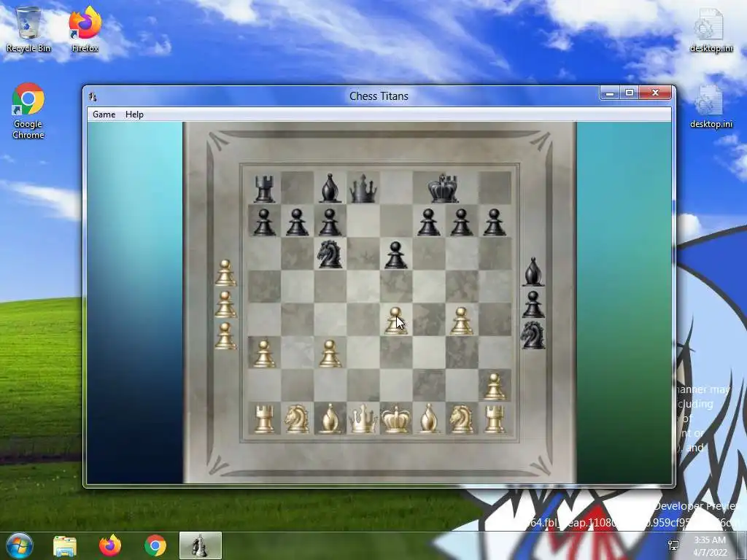Select the white rook on a1
Screen dimensions: 747x560
click(x=264, y=419)
